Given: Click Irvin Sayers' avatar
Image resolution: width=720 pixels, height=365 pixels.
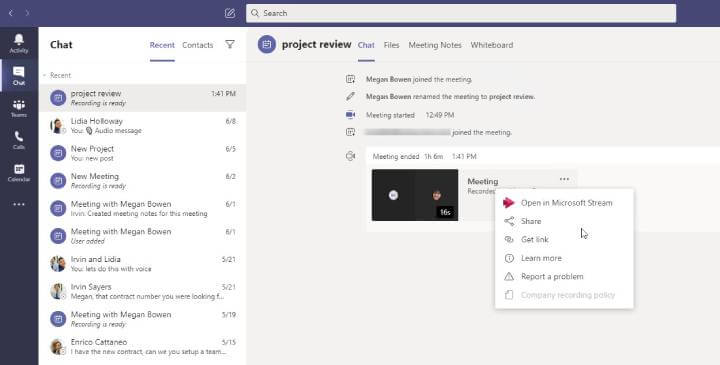Looking at the screenshot, I should tap(57, 291).
